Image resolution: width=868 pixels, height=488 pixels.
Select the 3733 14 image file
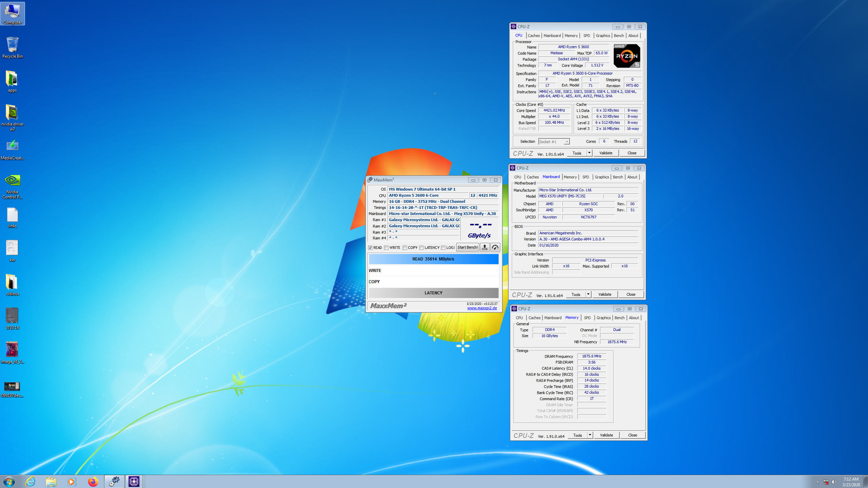tap(13, 319)
